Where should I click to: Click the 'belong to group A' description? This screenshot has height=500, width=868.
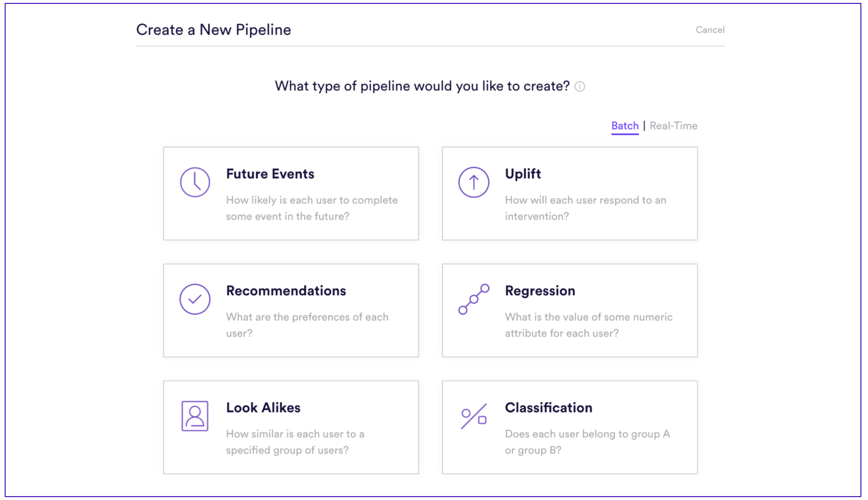coord(587,442)
